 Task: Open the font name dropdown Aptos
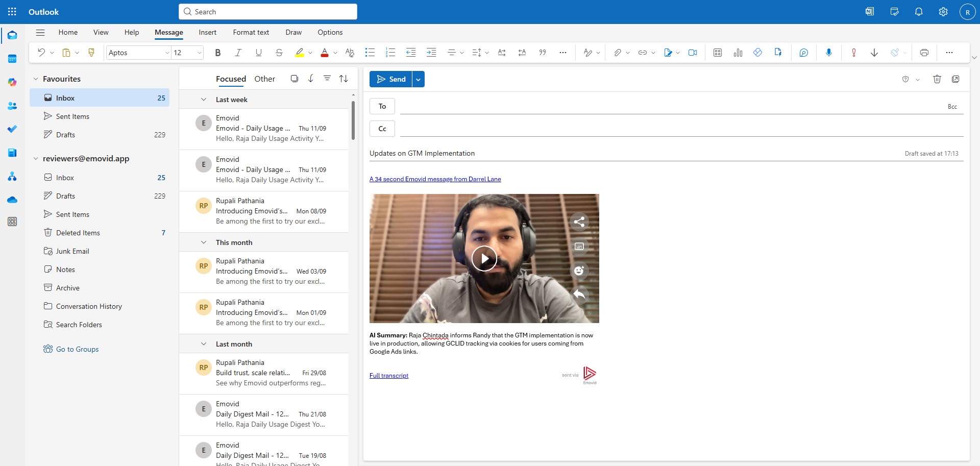[x=138, y=53]
